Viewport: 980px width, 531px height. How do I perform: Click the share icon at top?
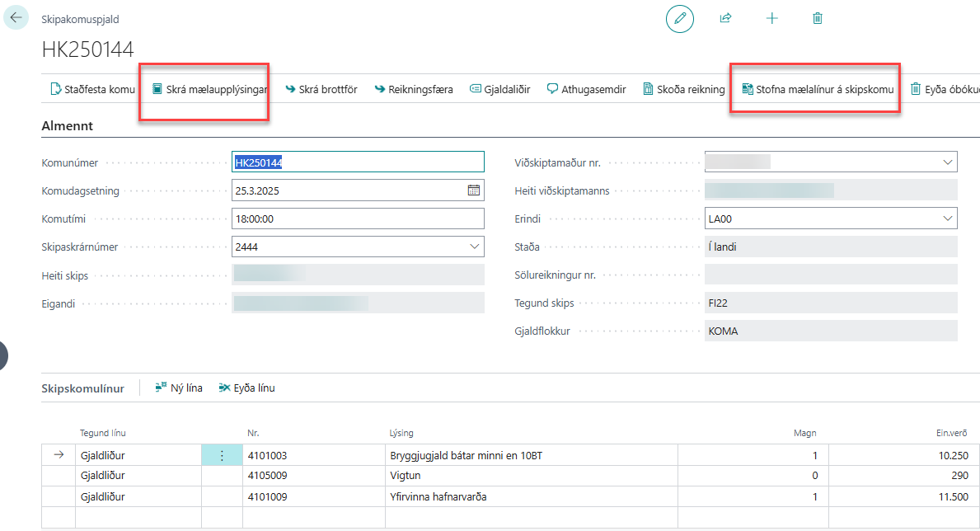[x=725, y=18]
